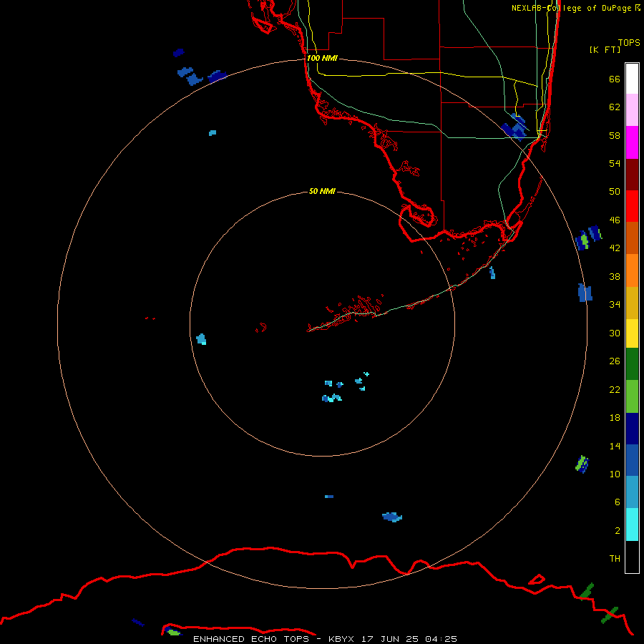The image size is (644, 644).
Task: Click the gold 34-38 kft legend swatch
Action: click(632, 303)
